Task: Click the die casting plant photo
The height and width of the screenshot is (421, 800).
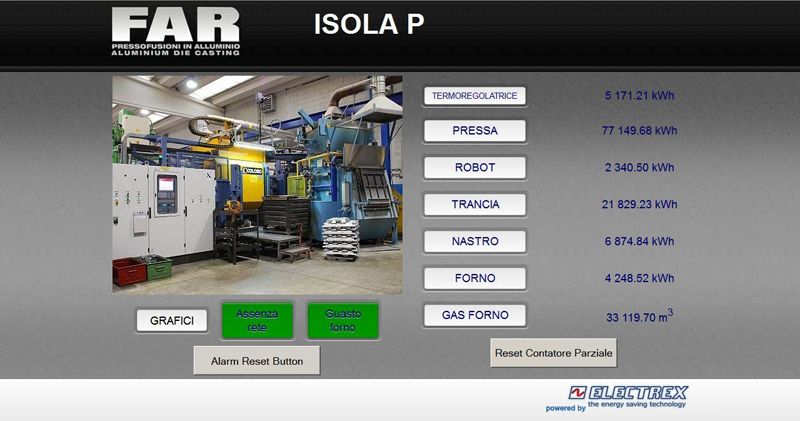Action: tap(257, 185)
